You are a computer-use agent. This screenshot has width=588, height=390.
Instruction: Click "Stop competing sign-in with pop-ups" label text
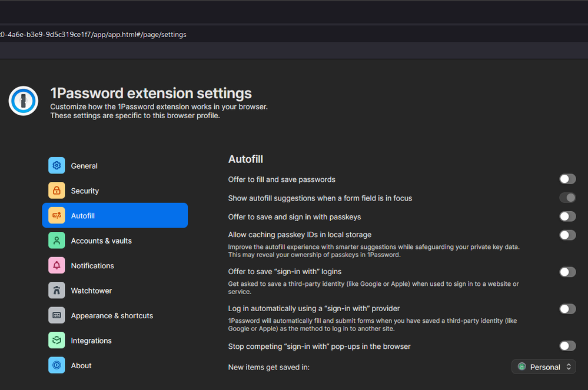(319, 346)
